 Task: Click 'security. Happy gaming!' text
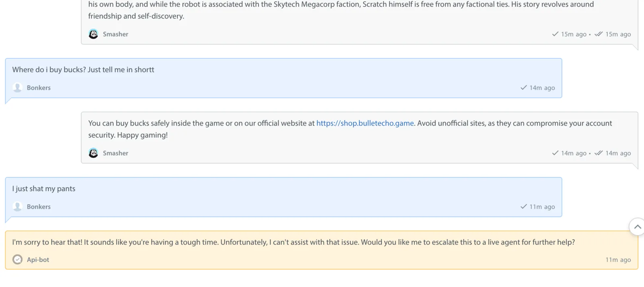pyautogui.click(x=128, y=135)
